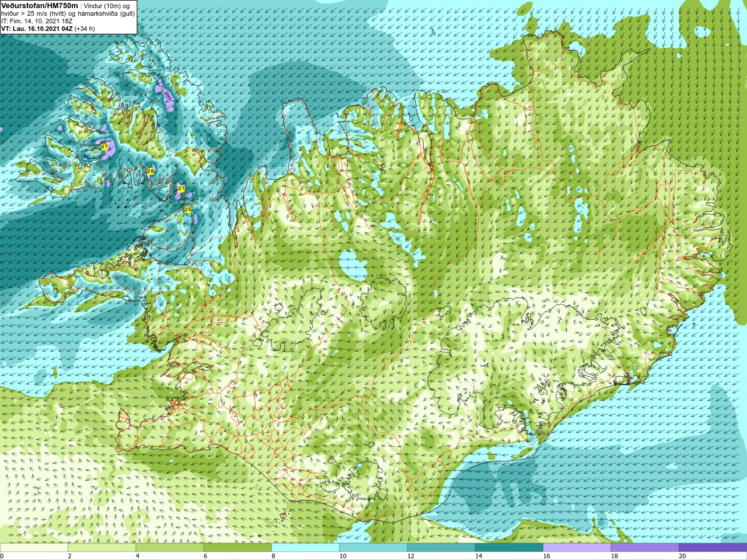
Task: Click the scale value '10'
Action: (x=343, y=556)
